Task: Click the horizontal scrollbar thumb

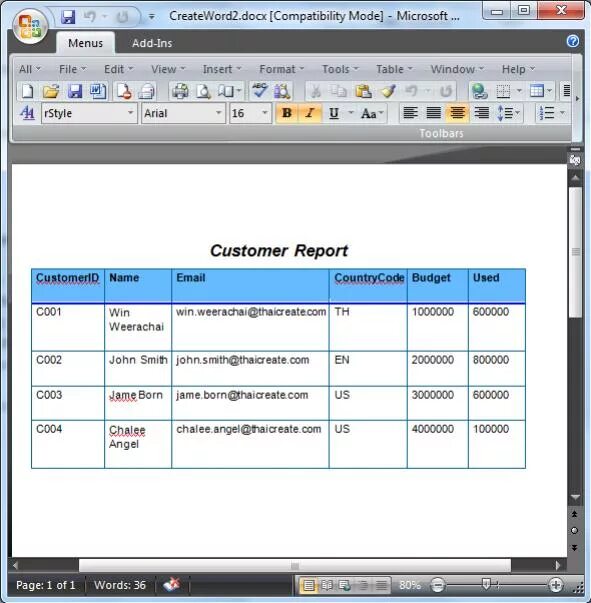Action: click(295, 566)
